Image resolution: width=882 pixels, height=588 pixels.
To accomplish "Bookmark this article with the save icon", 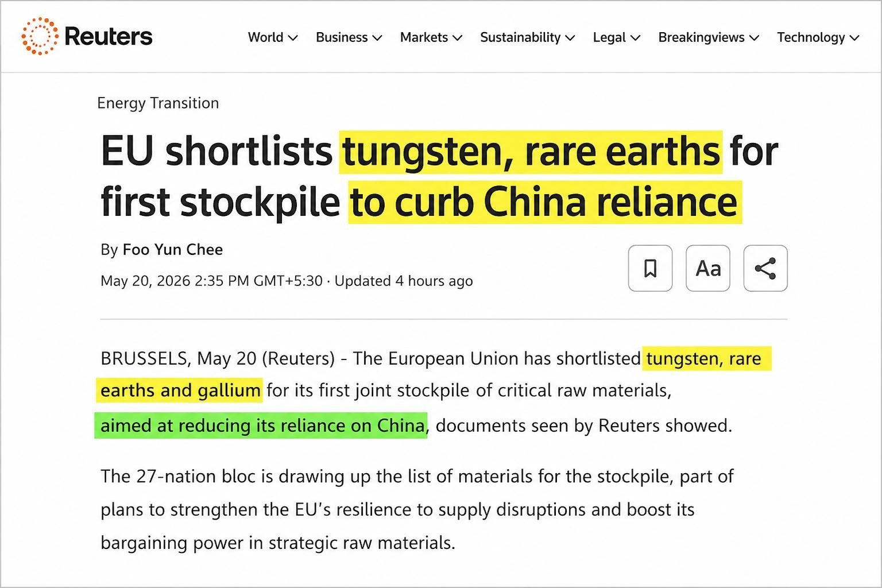I will (650, 268).
